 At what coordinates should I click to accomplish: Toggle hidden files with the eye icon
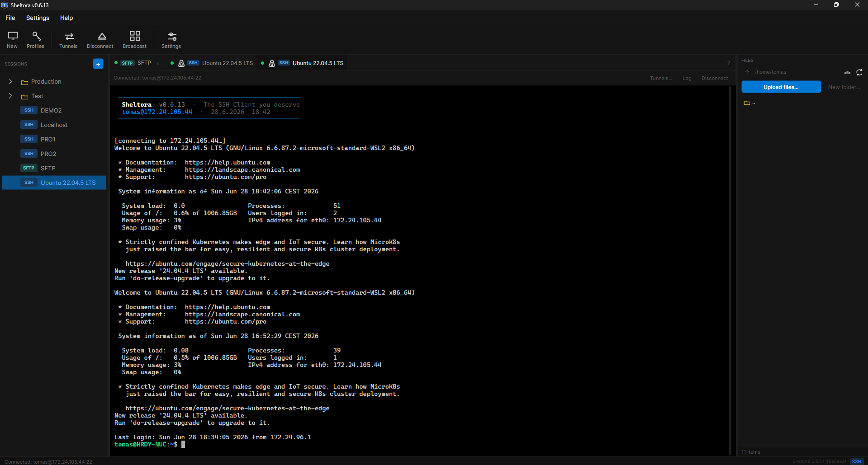pos(847,73)
